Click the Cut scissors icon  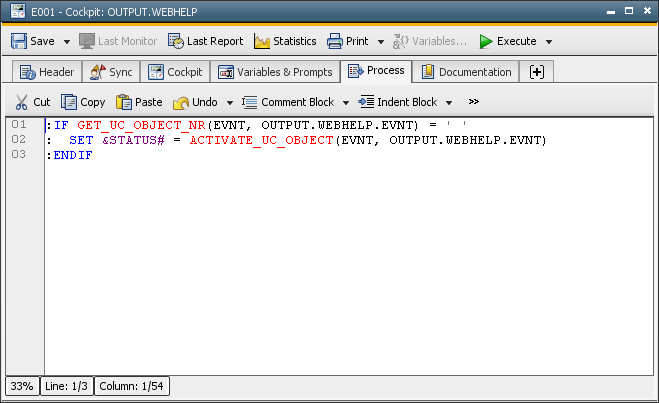pyautogui.click(x=21, y=102)
